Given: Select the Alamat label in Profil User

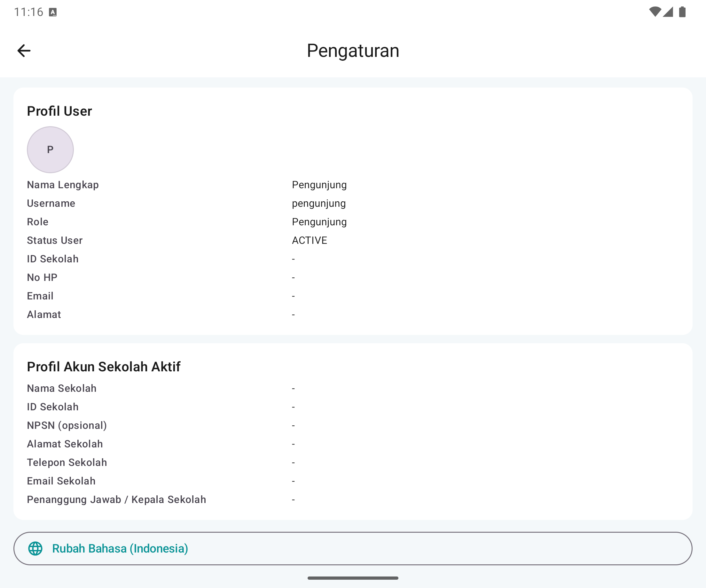Looking at the screenshot, I should point(44,314).
